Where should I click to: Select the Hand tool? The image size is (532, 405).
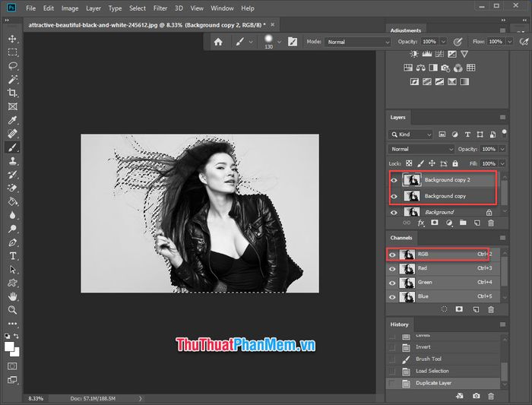point(13,296)
